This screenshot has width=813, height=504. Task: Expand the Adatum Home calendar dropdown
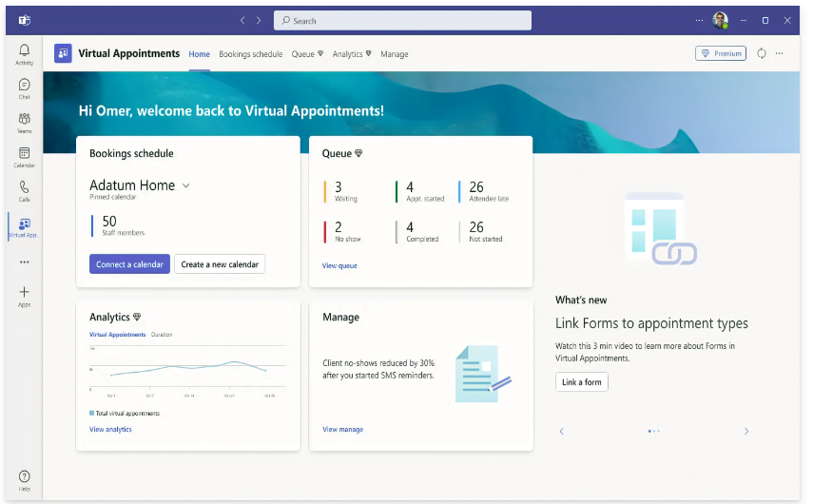pyautogui.click(x=185, y=185)
